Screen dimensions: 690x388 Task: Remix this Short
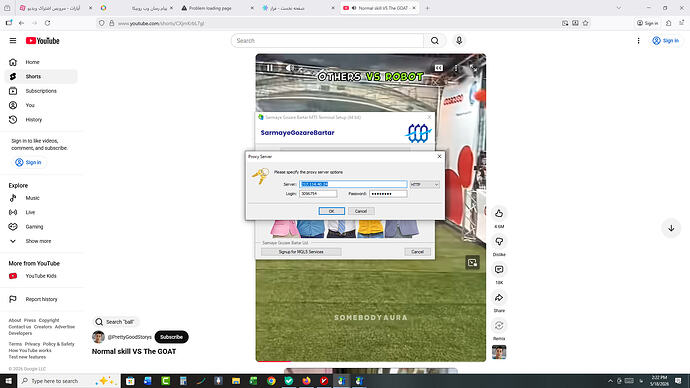pos(499,326)
